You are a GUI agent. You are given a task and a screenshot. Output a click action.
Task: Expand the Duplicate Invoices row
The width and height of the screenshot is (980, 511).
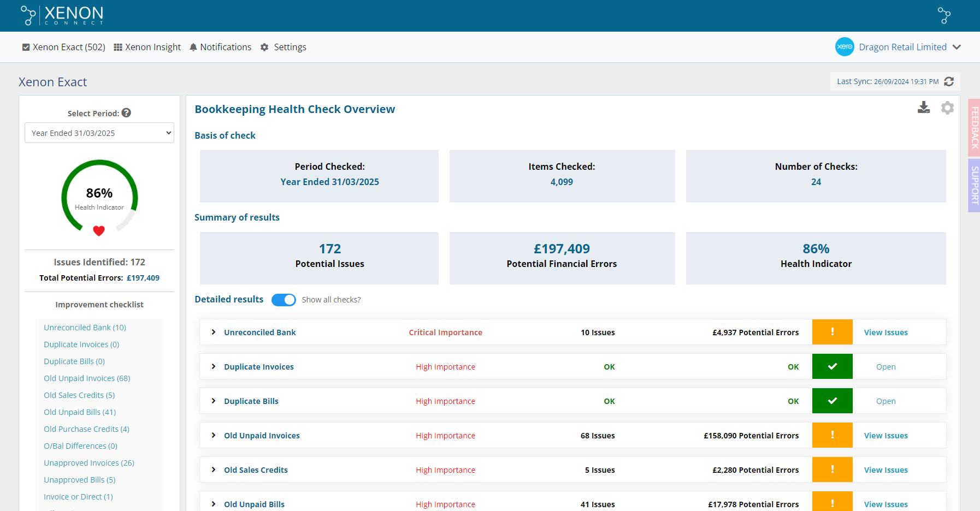tap(214, 366)
